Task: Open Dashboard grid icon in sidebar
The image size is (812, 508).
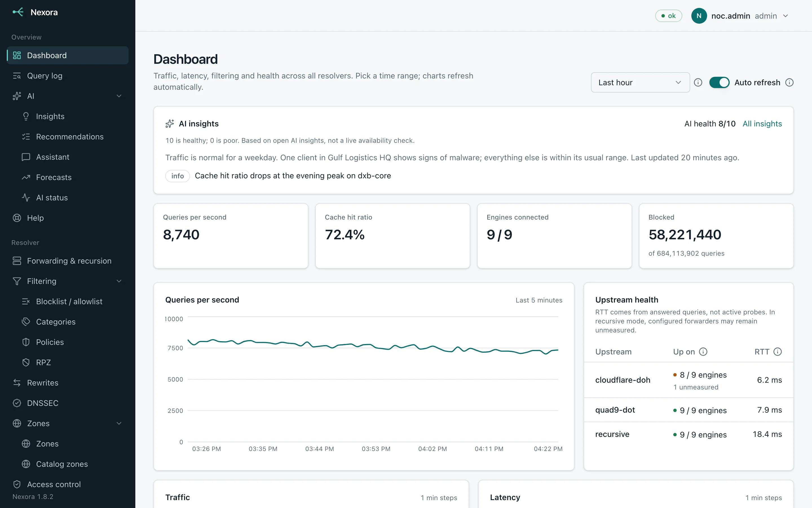Action: tap(17, 55)
